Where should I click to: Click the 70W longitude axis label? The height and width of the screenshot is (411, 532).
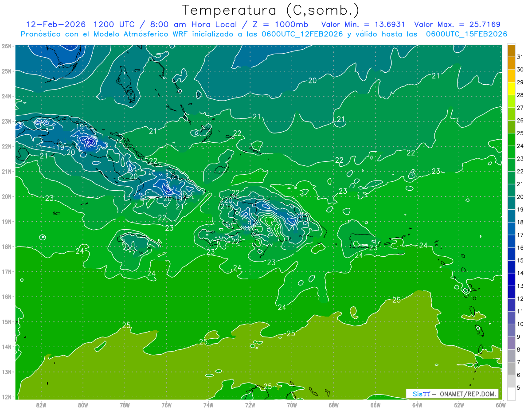pyautogui.click(x=292, y=404)
